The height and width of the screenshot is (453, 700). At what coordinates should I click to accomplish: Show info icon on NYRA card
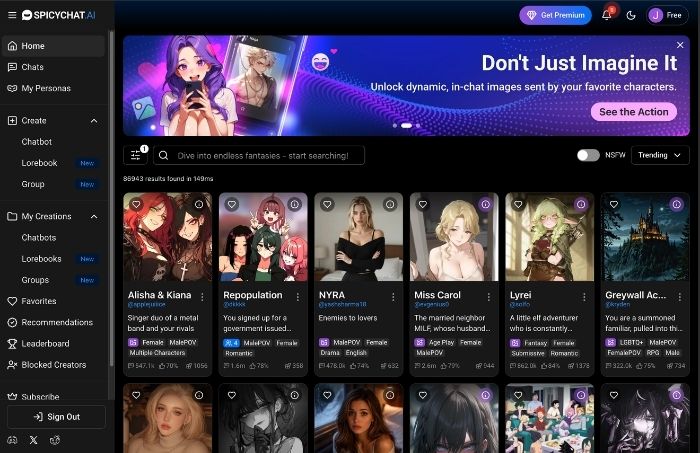pos(390,204)
